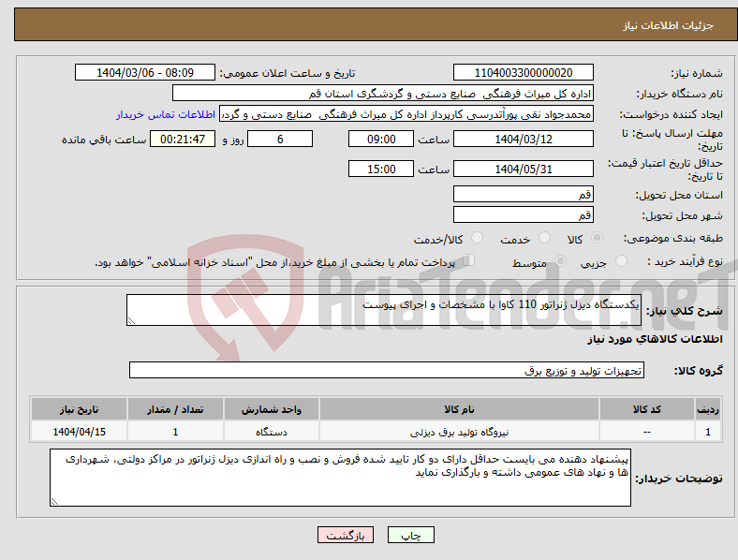
Task: Click the گروه کالا field
Action: pos(387,370)
